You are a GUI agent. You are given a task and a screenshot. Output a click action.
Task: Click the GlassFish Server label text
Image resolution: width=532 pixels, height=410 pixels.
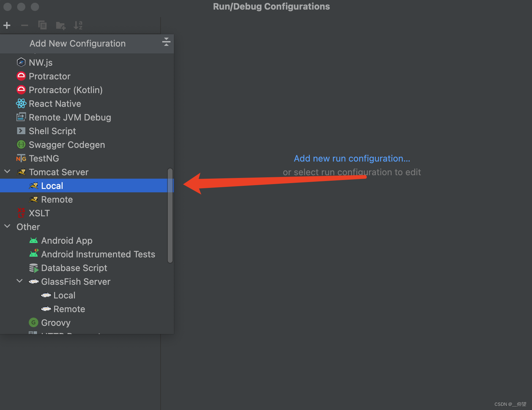point(76,281)
